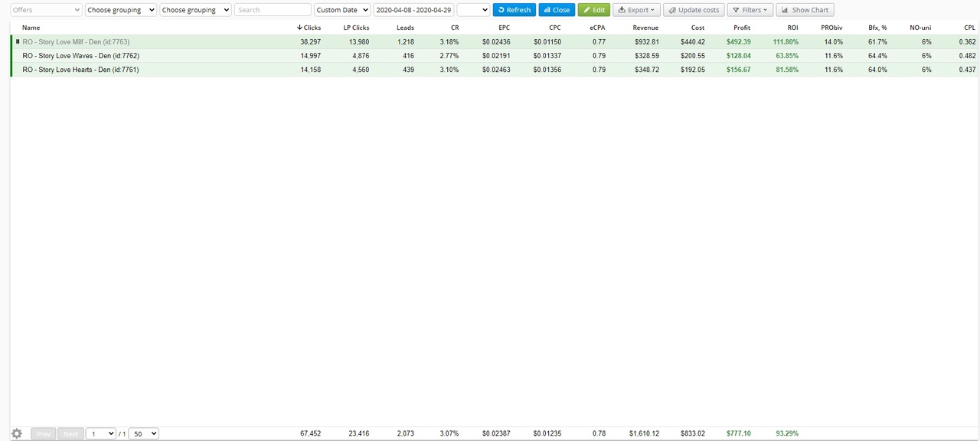Select row RO - Story Love Milf - Den
The image size is (980, 441).
coord(495,41)
